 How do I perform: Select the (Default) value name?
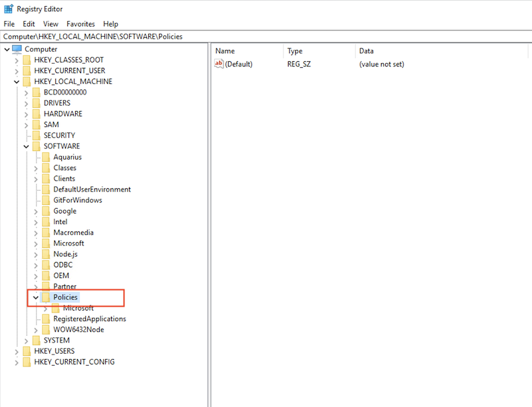[x=239, y=64]
